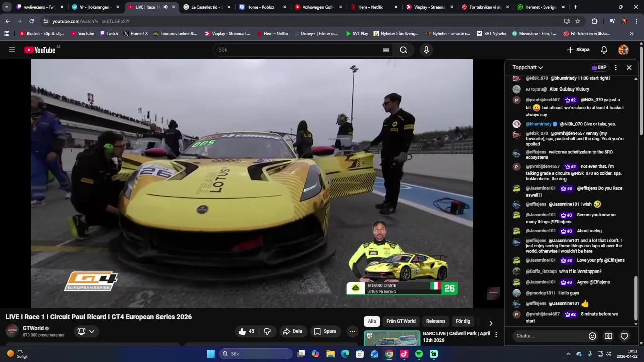Open the Blocket bookmark
Image resolution: width=644 pixels, height=362 pixels.
pyautogui.click(x=41, y=34)
